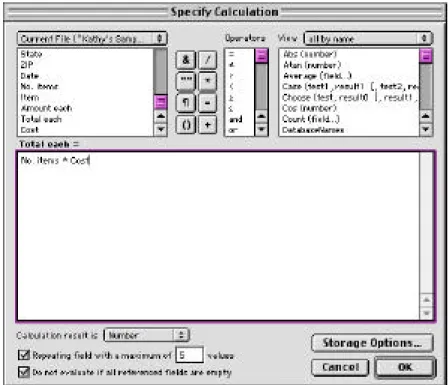The image size is (448, 385).
Task: Insert the ampersand concatenation operator
Action: point(186,60)
